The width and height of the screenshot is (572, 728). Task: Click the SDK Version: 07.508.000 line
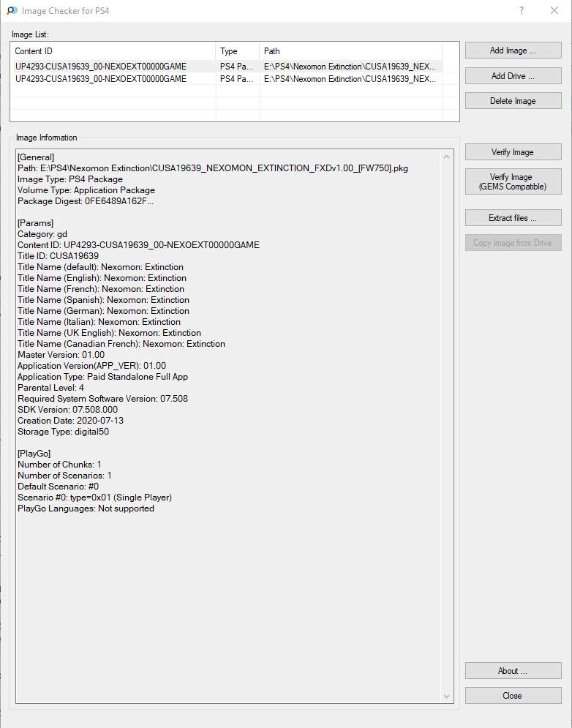(68, 410)
